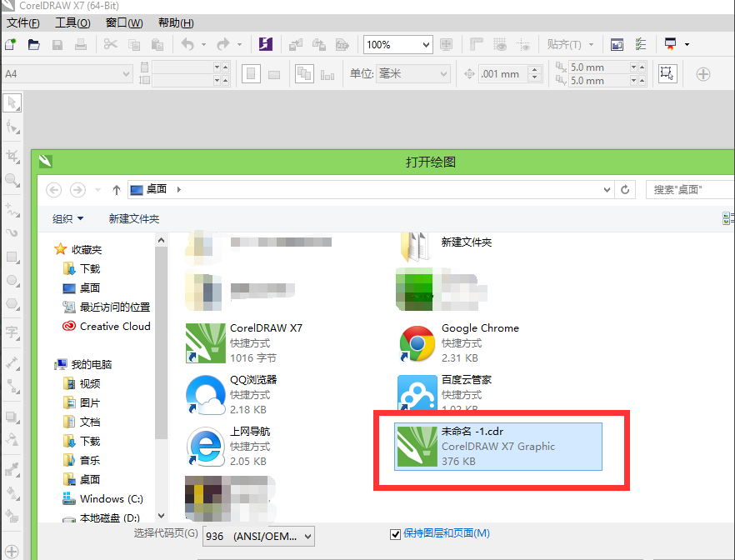
Task: Expand the 选择代码页 936 ANSI/OEM dropdown
Action: [259, 536]
